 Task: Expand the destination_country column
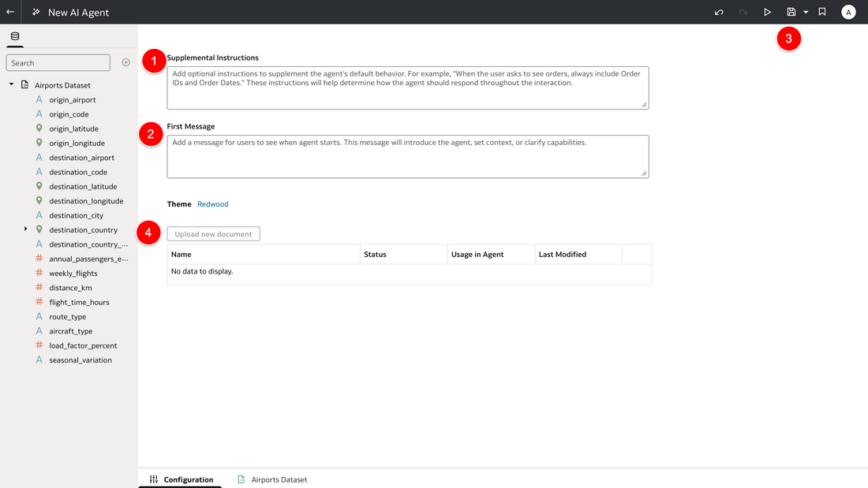tap(25, 229)
